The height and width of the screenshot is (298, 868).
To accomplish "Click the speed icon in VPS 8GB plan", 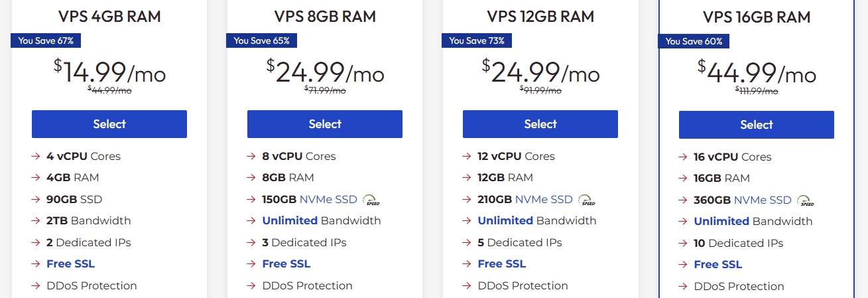I will pos(371,200).
